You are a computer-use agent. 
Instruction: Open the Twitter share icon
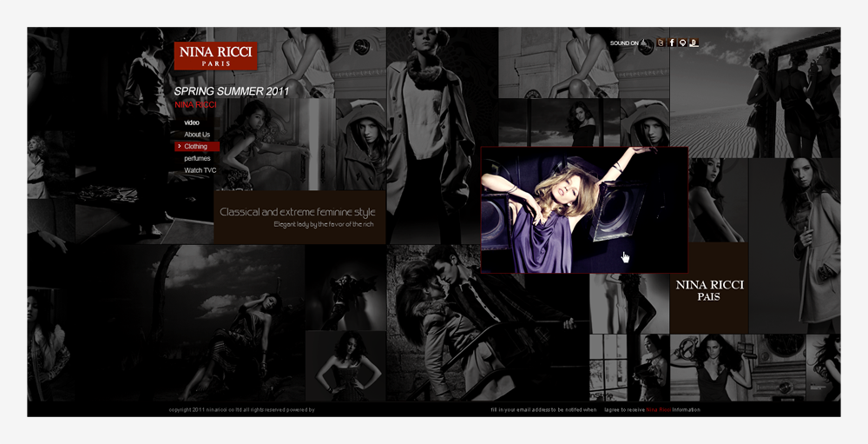661,43
